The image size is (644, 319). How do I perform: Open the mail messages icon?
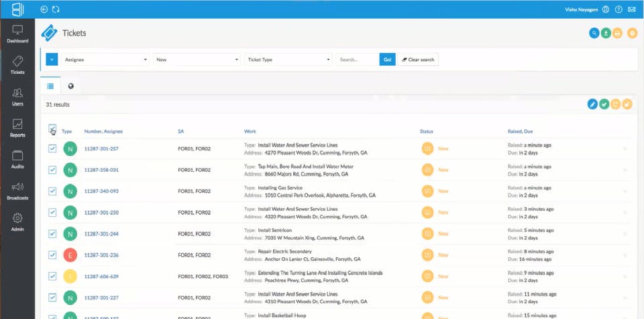click(632, 9)
